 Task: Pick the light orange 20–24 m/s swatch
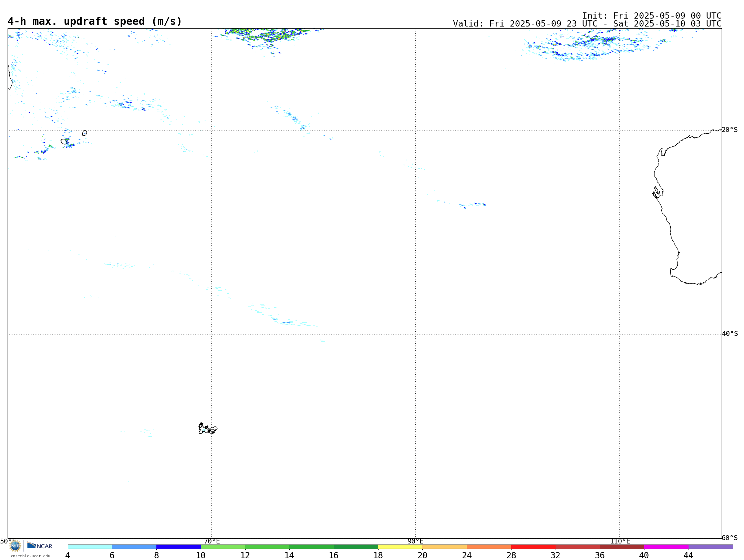445,547
